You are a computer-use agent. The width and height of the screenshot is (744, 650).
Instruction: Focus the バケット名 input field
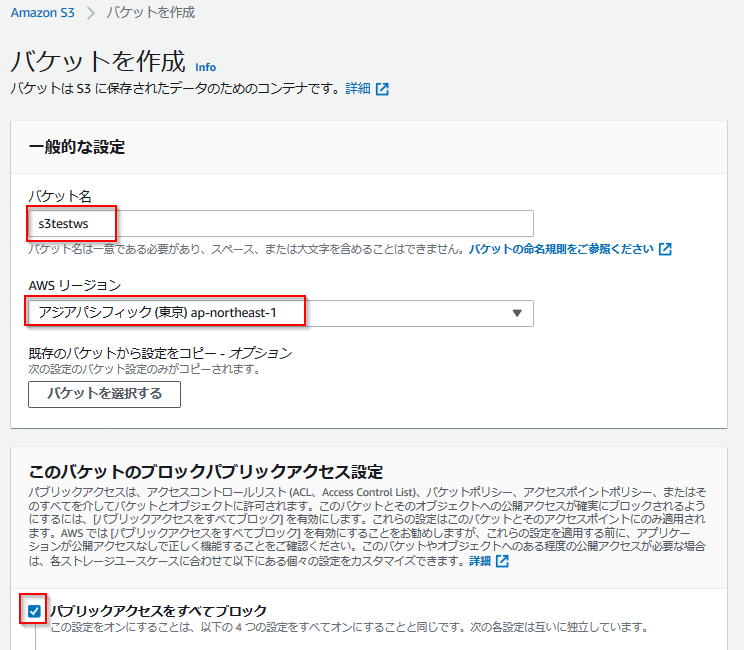tap(281, 223)
